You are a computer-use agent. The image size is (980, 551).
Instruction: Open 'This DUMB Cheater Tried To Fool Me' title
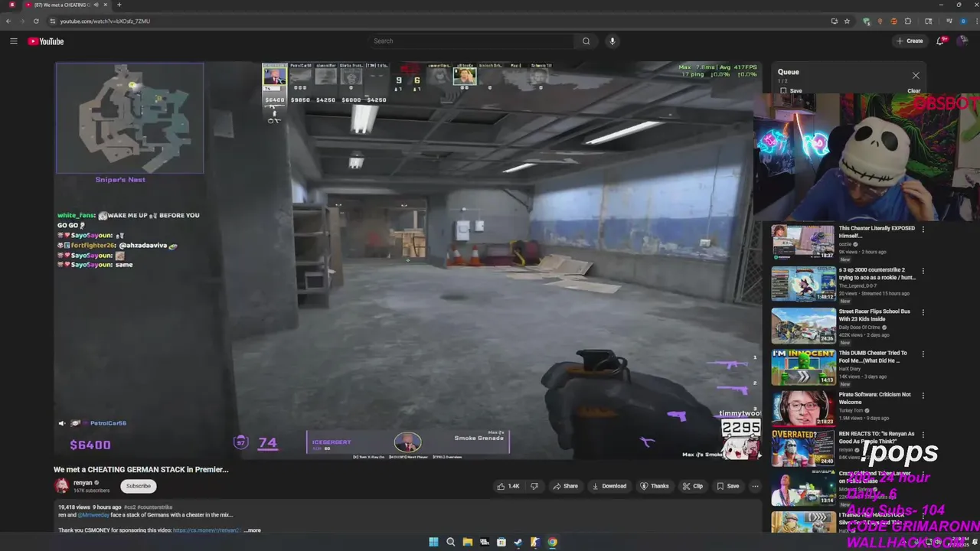pyautogui.click(x=874, y=357)
